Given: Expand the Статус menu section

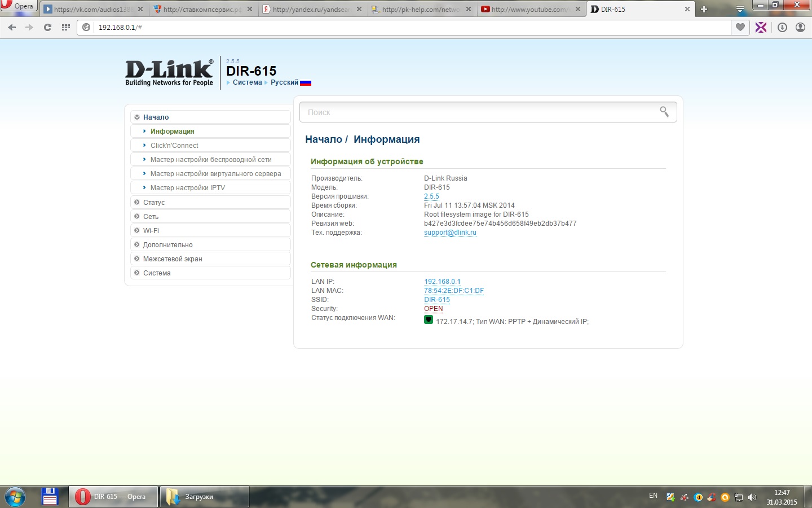Looking at the screenshot, I should [210, 202].
